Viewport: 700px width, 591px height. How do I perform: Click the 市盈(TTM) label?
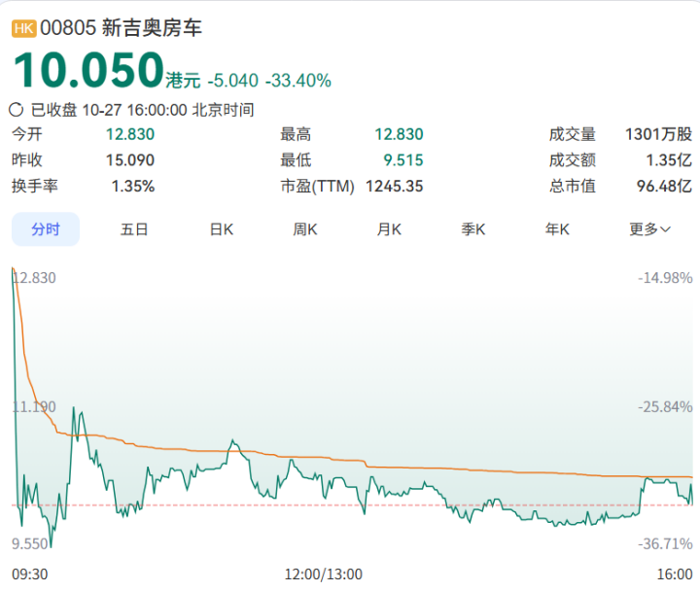pos(317,186)
